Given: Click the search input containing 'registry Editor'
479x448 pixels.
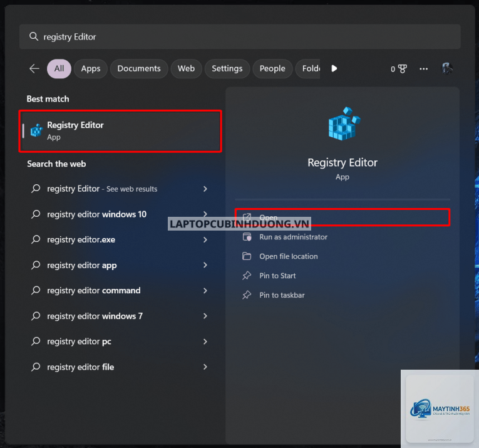Looking at the screenshot, I should point(240,37).
